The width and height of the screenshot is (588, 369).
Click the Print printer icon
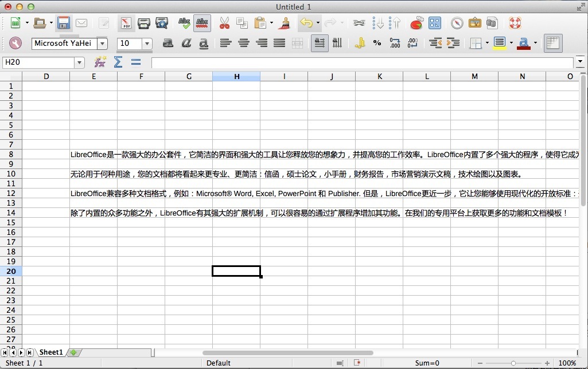tap(143, 23)
